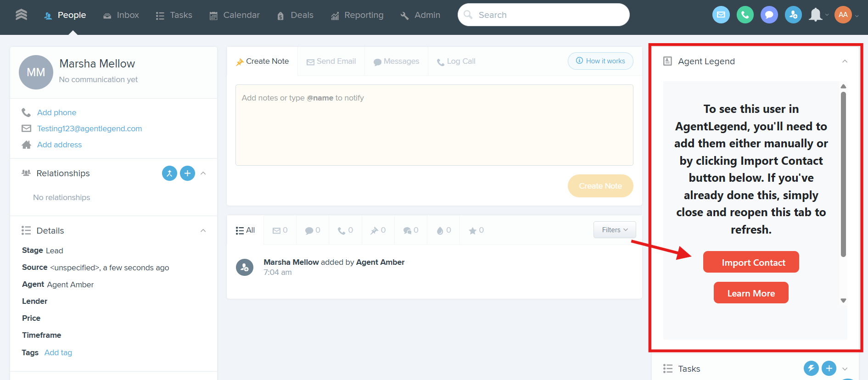The image size is (868, 380).
Task: Click the contact-added icon beside Marsha Mellow event
Action: (x=245, y=267)
